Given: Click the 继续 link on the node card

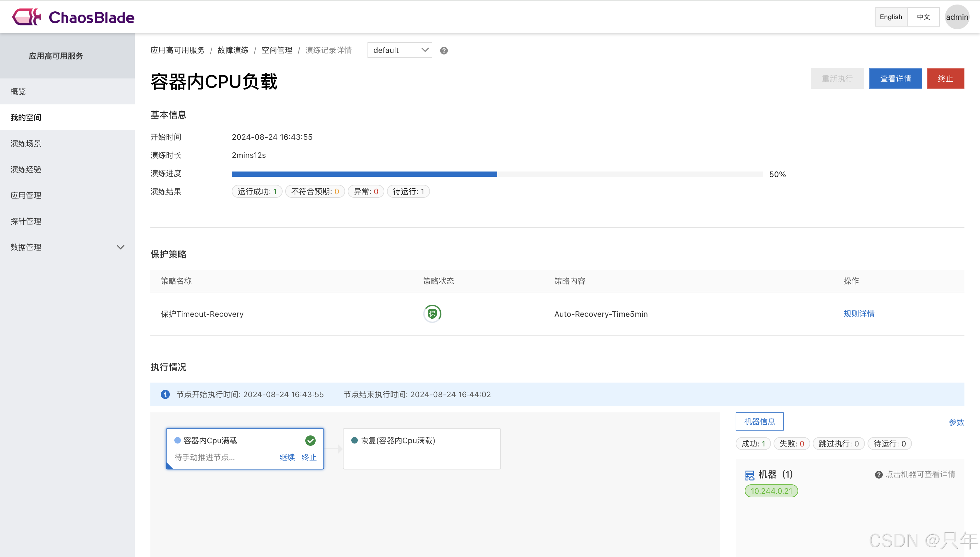Looking at the screenshot, I should coord(287,457).
